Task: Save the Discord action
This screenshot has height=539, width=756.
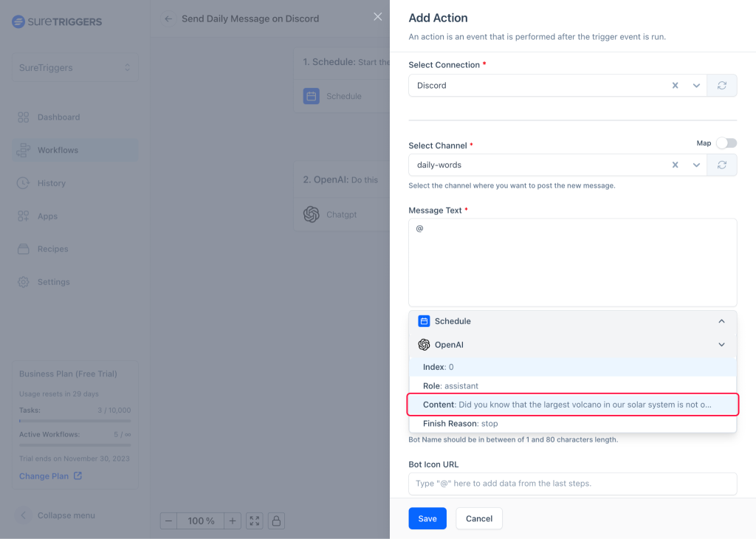Action: click(427, 518)
